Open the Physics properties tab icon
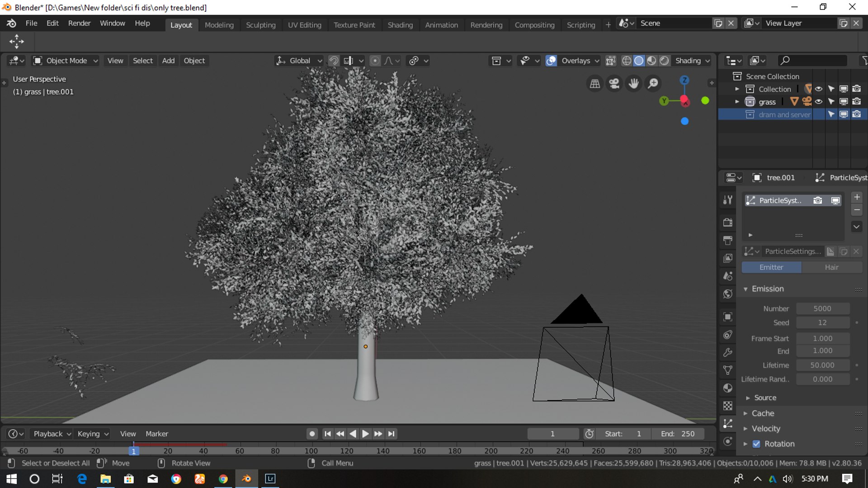 pos(728,441)
